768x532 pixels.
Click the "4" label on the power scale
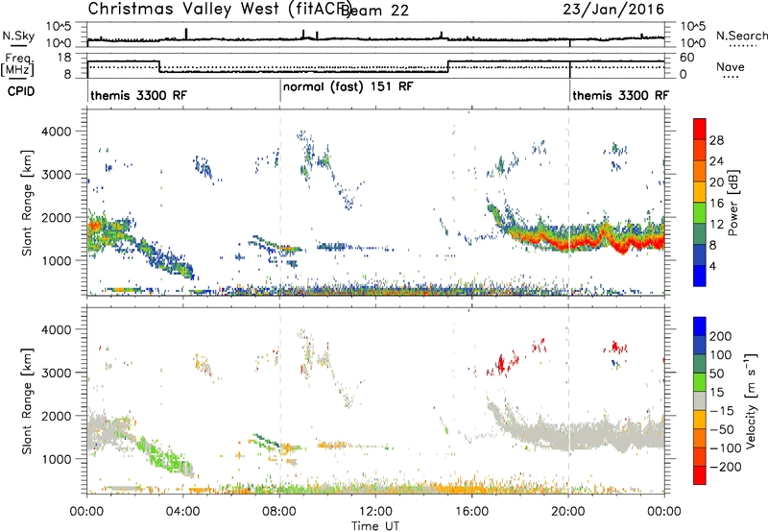click(x=713, y=266)
